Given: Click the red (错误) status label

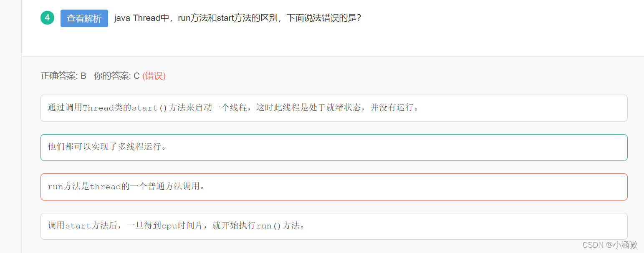Looking at the screenshot, I should click(154, 76).
